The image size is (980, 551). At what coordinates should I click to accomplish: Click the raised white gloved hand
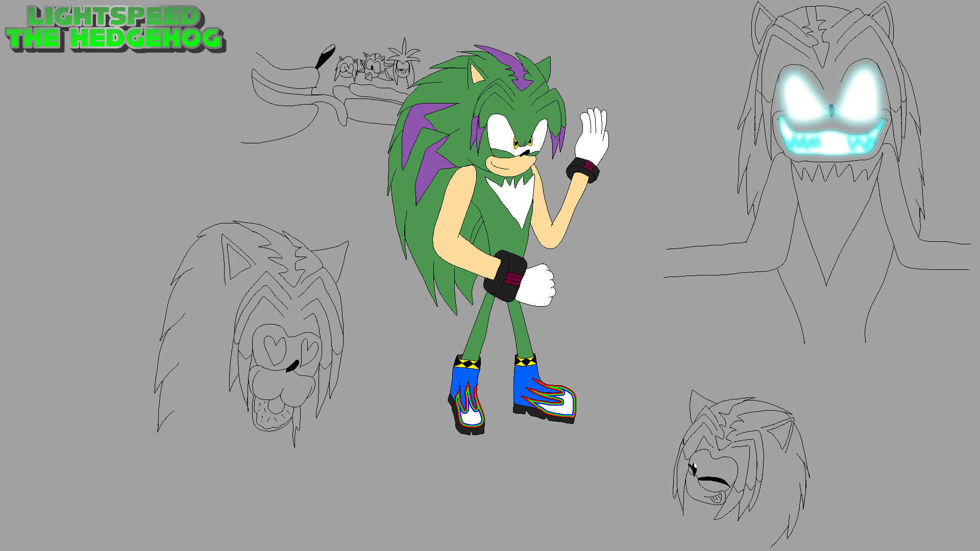tap(592, 135)
